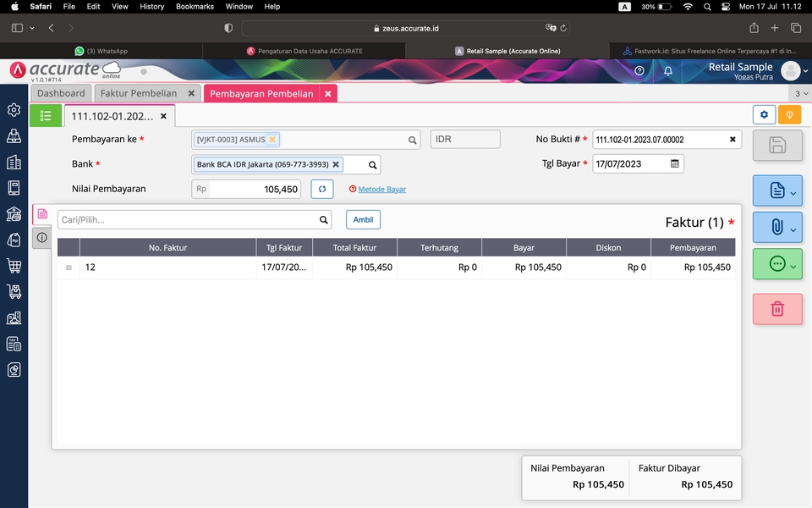Close the Pembayaran Pembelian tab

(x=328, y=94)
